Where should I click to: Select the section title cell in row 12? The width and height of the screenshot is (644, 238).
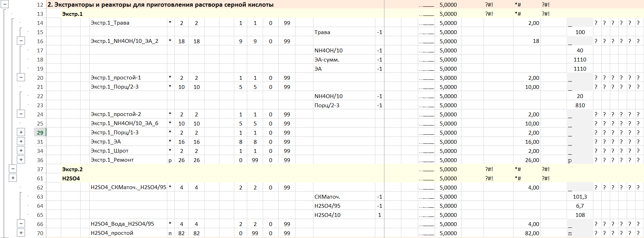point(160,5)
